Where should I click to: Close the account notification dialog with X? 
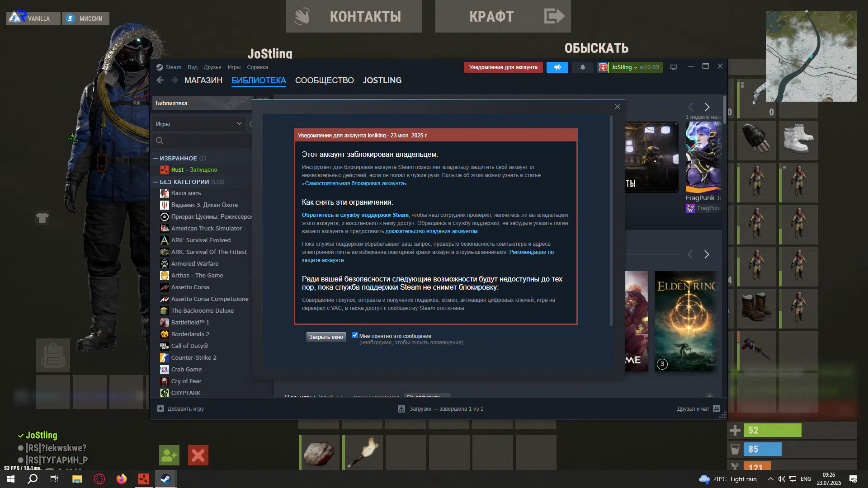point(618,107)
